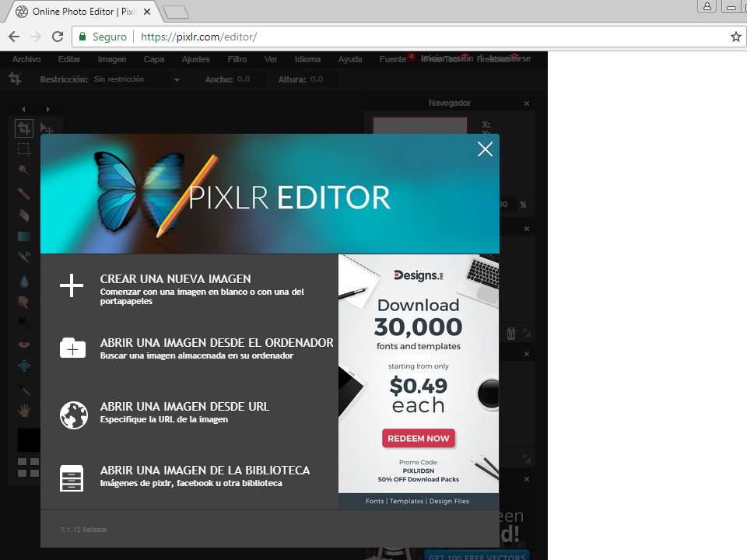Viewport: 747px width, 560px height.
Task: Open the Ver menu
Action: click(271, 59)
